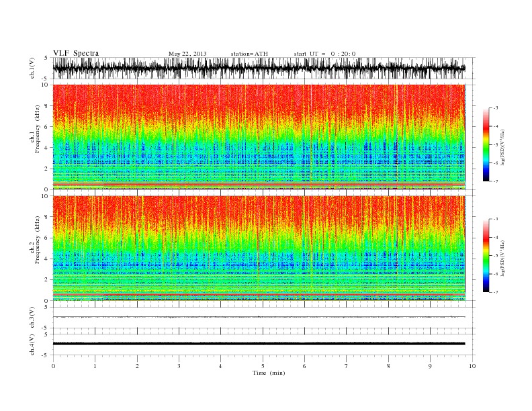Select the "ch.1(V)" waveform axis label
This screenshot has width=532, height=411.
32,68
